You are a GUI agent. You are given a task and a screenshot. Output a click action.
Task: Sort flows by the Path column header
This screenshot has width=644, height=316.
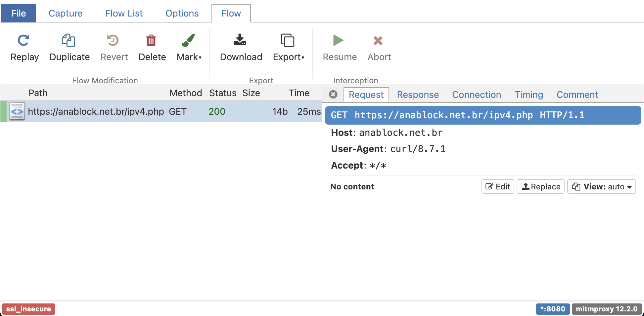click(x=38, y=93)
